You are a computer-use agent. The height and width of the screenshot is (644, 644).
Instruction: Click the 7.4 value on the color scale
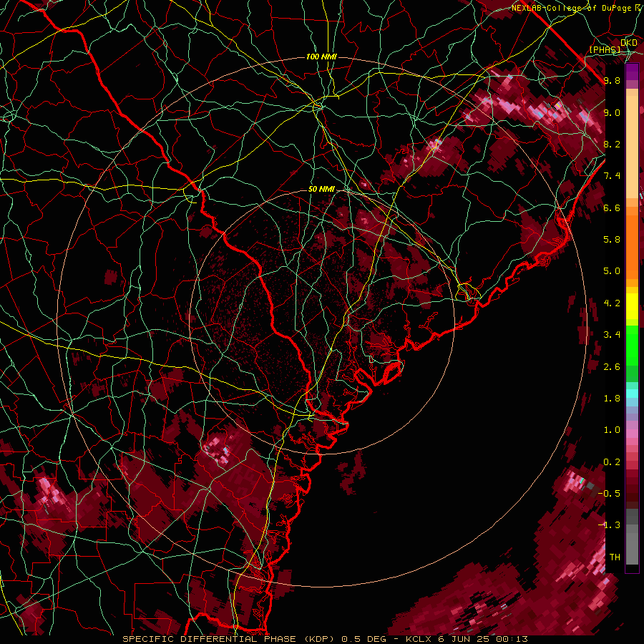(x=612, y=176)
